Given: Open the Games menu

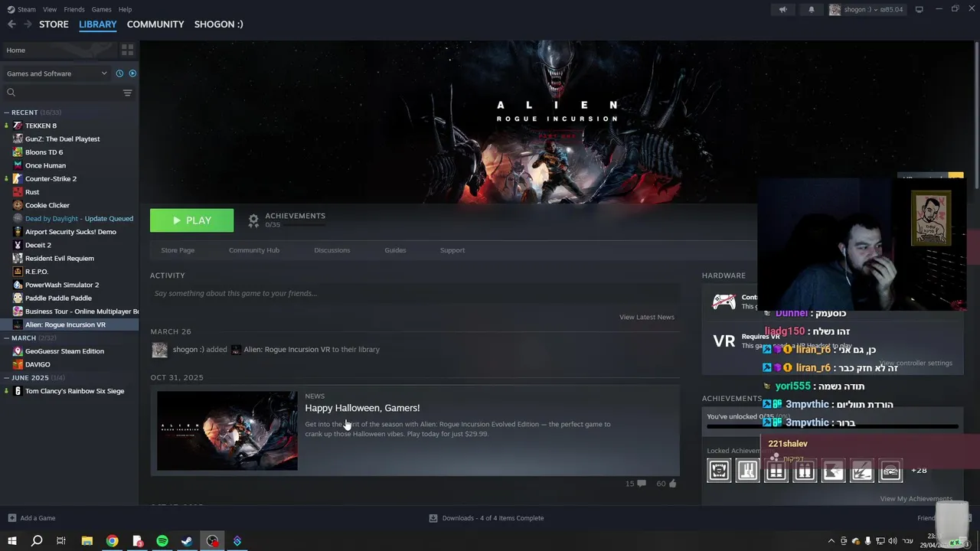Looking at the screenshot, I should tap(101, 9).
